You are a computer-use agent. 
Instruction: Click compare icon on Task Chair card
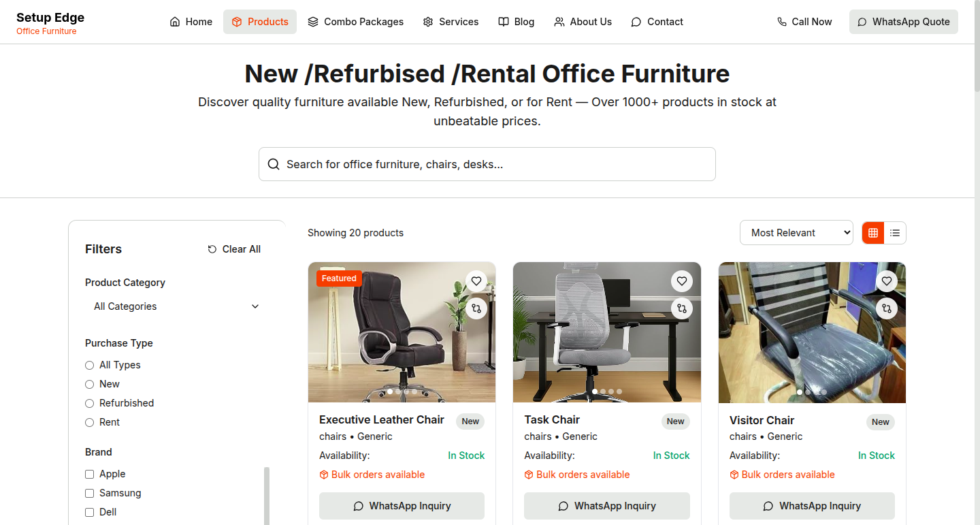pos(682,308)
